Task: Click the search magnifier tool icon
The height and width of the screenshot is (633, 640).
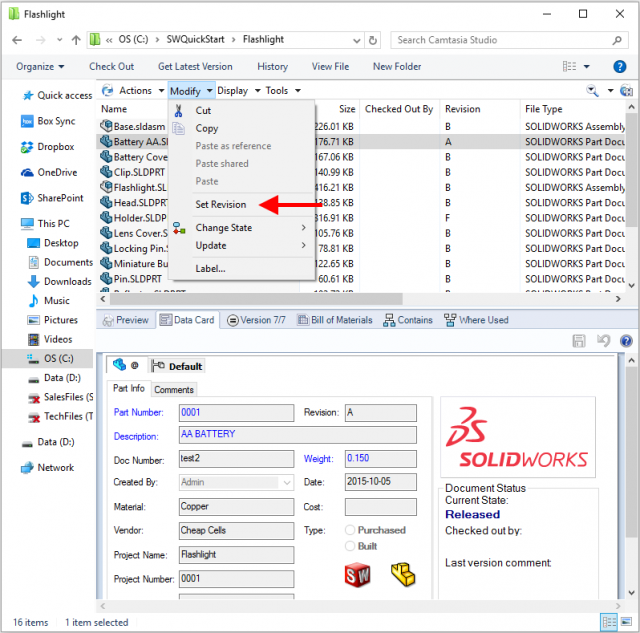Action: pyautogui.click(x=593, y=90)
